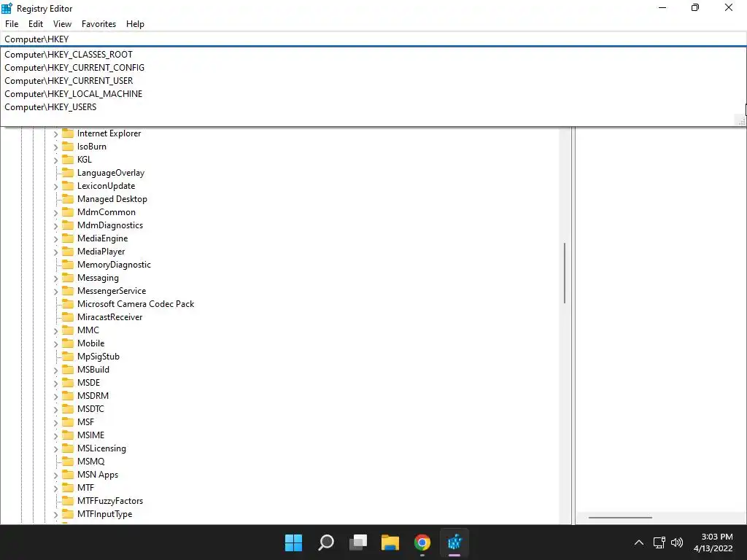Select the MSN Apps key
747x560 pixels.
point(98,474)
